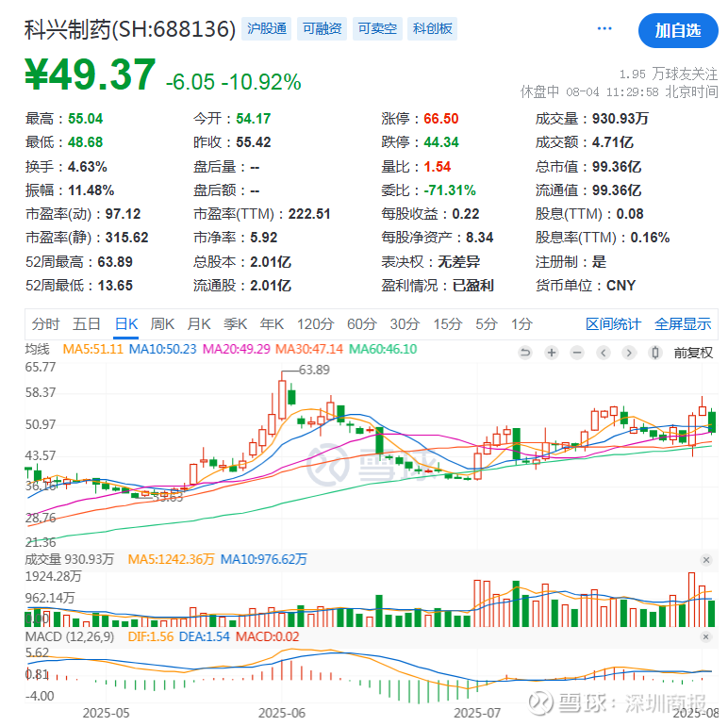Open 前复权 adjustment dropdown
728x726 pixels.
(x=693, y=353)
